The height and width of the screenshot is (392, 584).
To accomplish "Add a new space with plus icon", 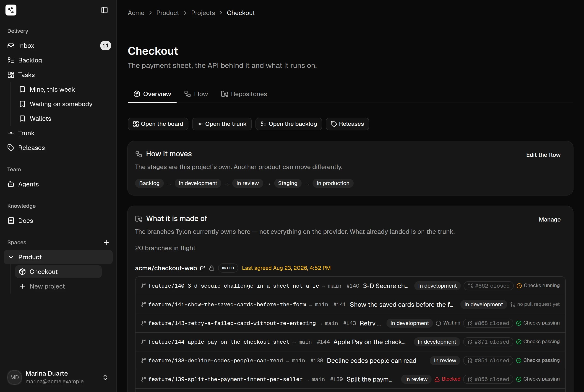I will tap(106, 242).
